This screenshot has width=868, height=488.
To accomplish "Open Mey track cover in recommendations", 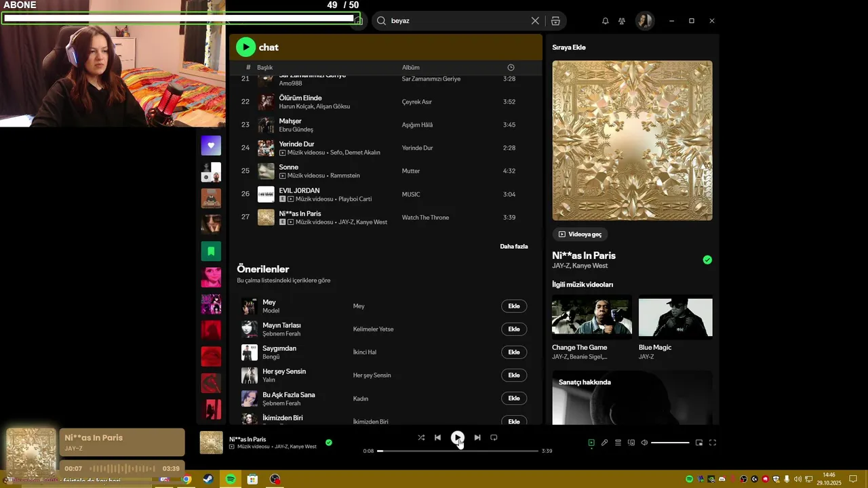I will [250, 306].
